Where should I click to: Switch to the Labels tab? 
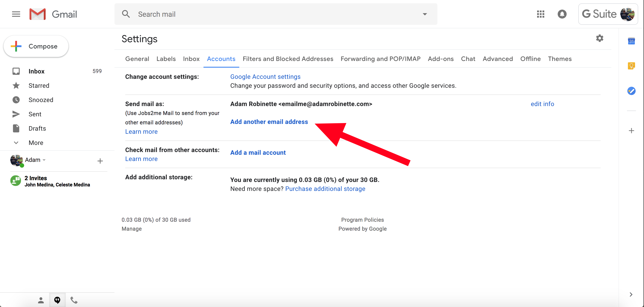tap(166, 59)
